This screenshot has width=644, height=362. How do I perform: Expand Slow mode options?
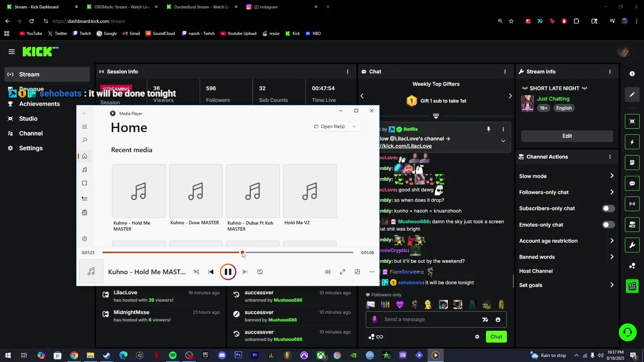click(x=612, y=176)
